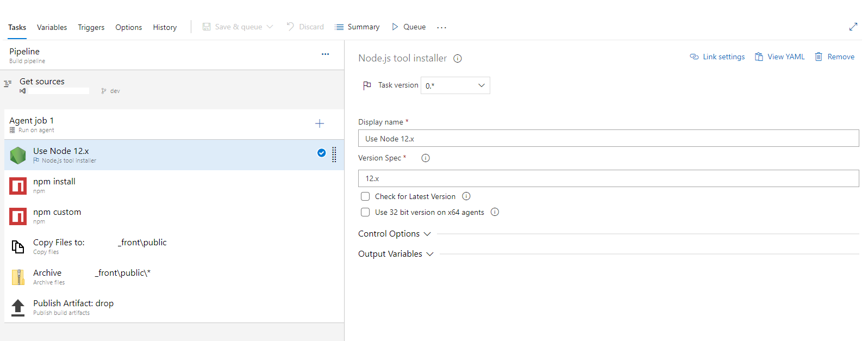Enable Check for Latest Version
The image size is (868, 341).
click(365, 196)
